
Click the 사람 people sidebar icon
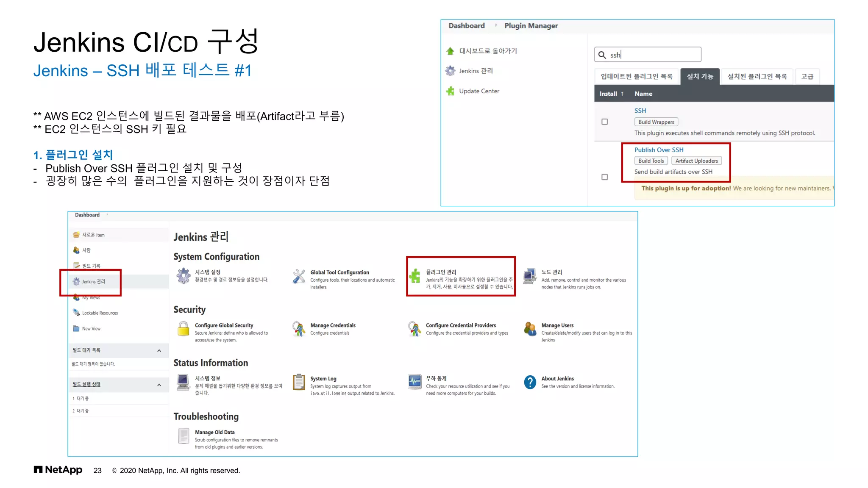point(76,250)
